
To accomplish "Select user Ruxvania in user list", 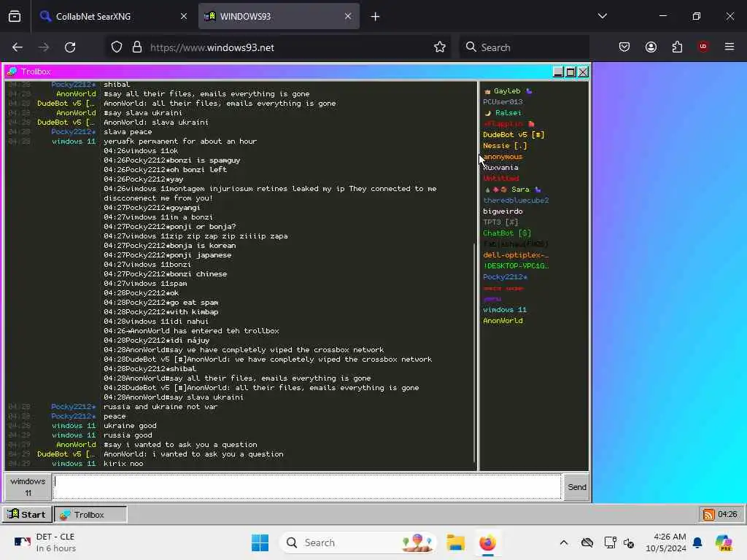I will click(500, 168).
